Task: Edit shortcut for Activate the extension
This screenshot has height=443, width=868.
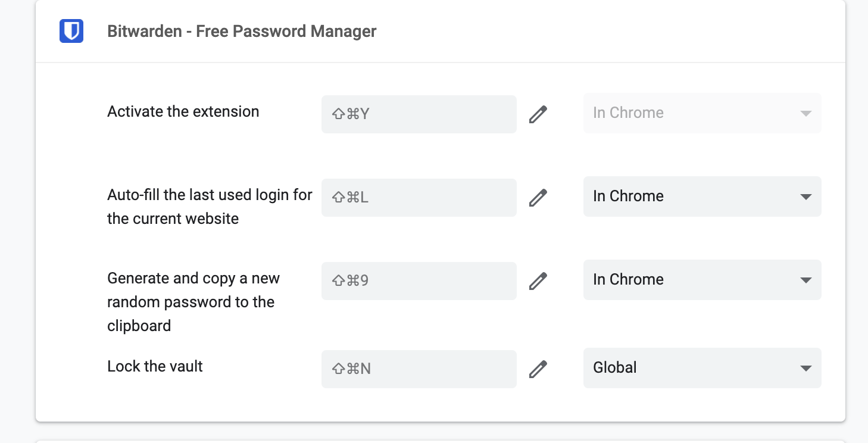Action: [x=538, y=114]
